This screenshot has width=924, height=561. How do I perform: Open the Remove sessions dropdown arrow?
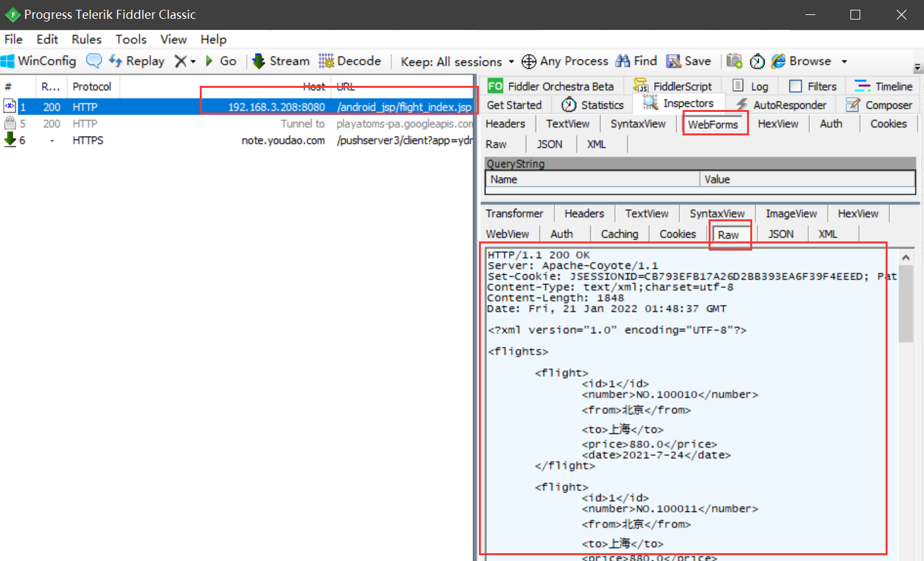[x=193, y=62]
